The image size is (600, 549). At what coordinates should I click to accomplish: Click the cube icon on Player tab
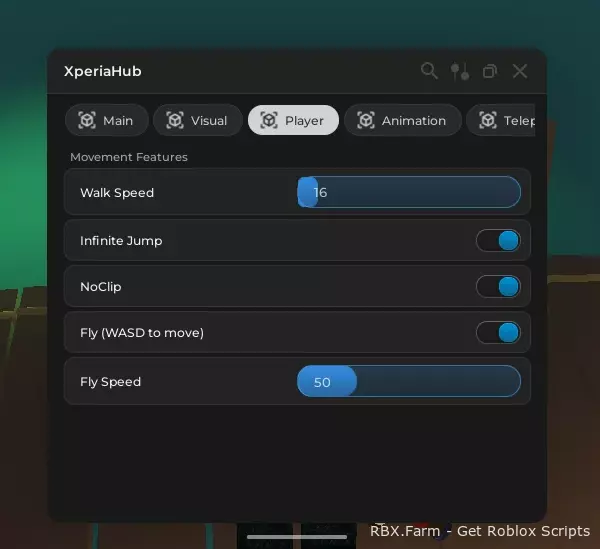tap(269, 120)
